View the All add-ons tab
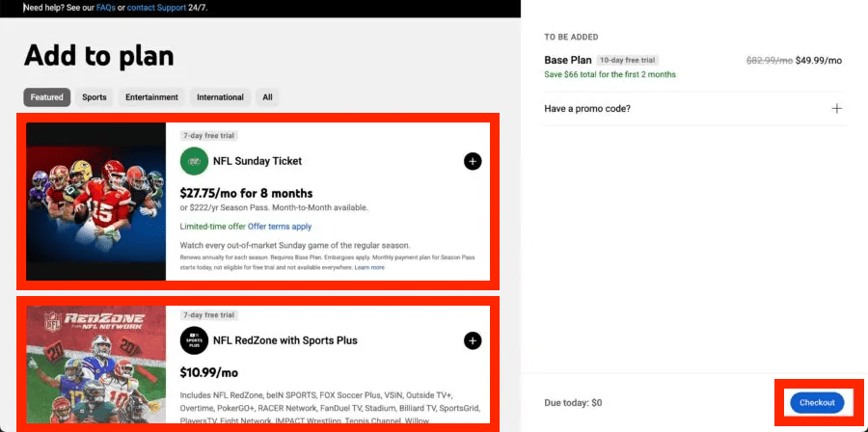Image resolution: width=868 pixels, height=432 pixels. 267,97
